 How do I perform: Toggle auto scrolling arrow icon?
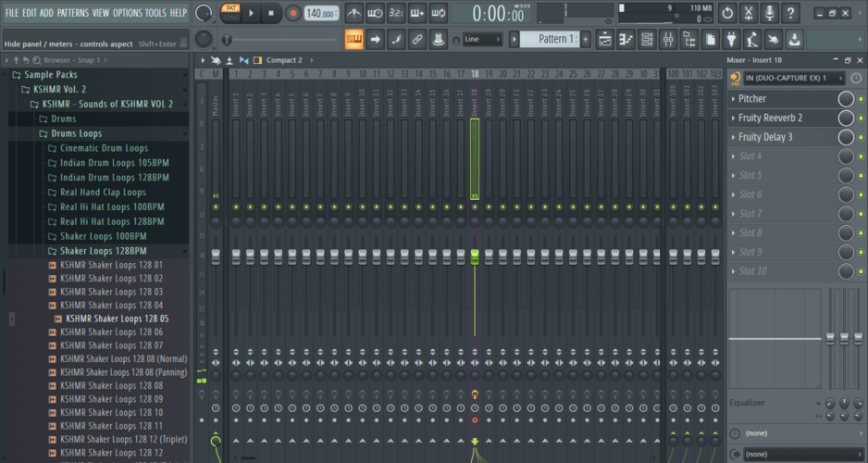point(376,39)
